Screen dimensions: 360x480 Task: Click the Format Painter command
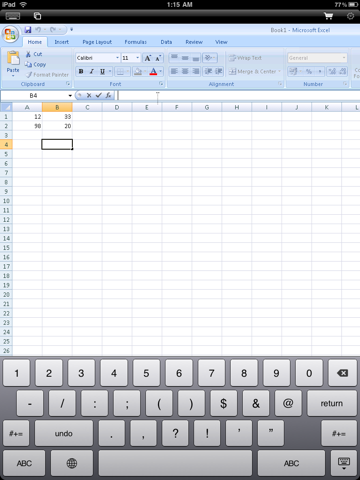pyautogui.click(x=47, y=75)
